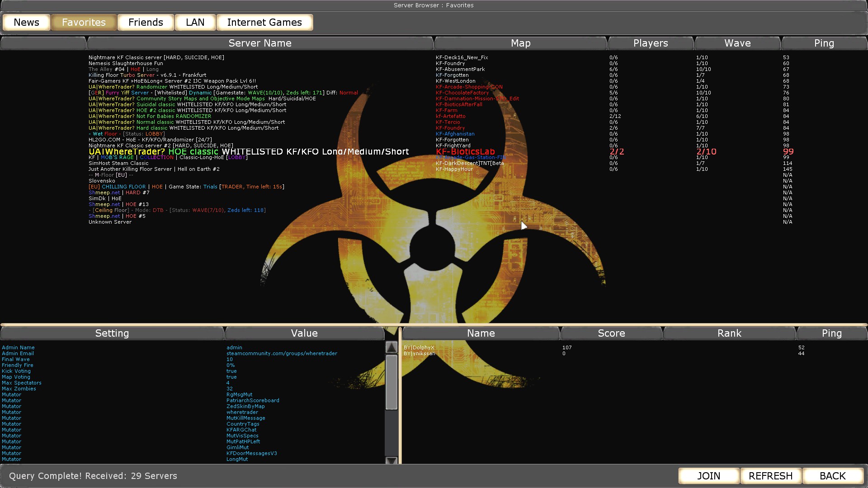868x488 pixels.
Task: Sort servers by the Server Name column
Action: tap(260, 43)
